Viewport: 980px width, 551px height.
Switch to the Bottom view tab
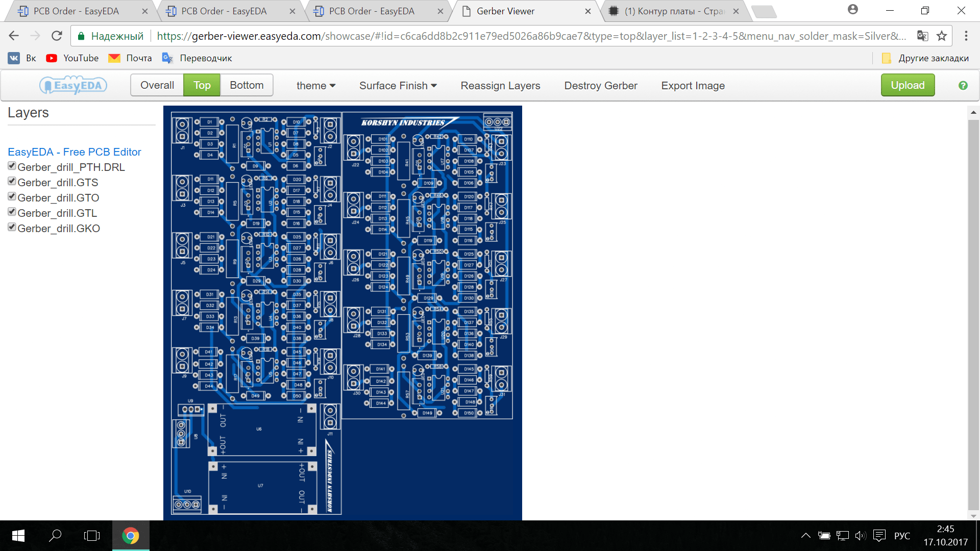tap(247, 85)
